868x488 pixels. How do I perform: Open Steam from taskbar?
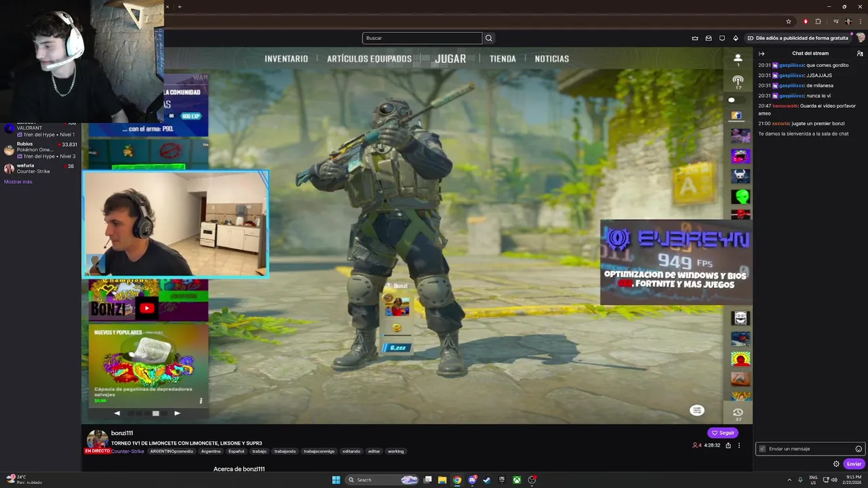click(x=487, y=480)
